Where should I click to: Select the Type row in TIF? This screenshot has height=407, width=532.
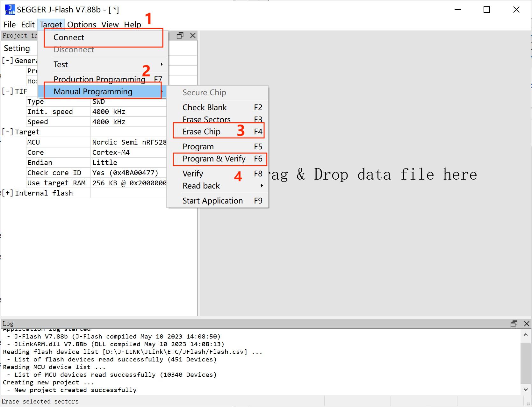(97, 102)
